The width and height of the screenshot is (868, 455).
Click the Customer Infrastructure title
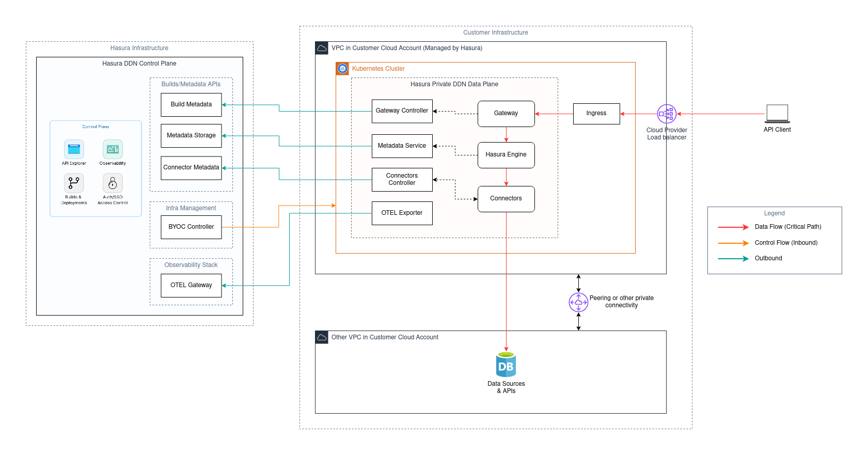coord(496,33)
